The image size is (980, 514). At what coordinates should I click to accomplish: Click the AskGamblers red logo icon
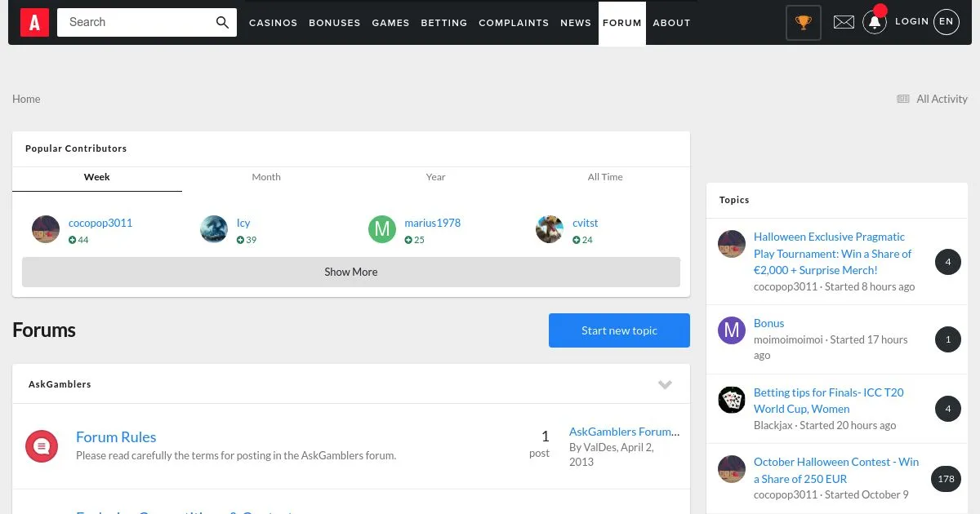tap(34, 23)
